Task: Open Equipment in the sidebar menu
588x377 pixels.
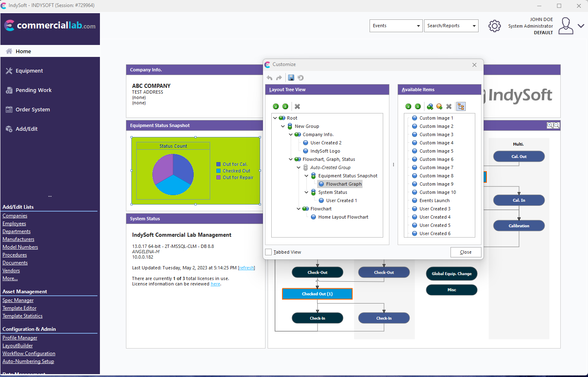Action: click(29, 71)
